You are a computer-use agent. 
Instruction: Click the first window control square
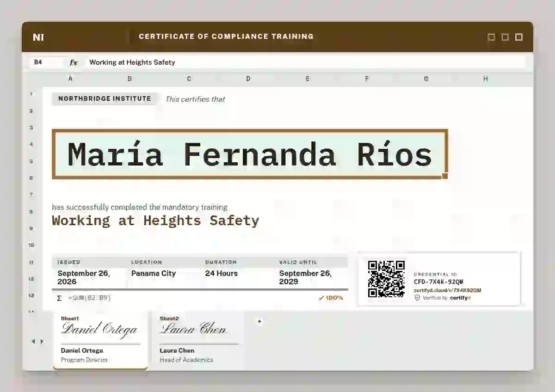491,37
